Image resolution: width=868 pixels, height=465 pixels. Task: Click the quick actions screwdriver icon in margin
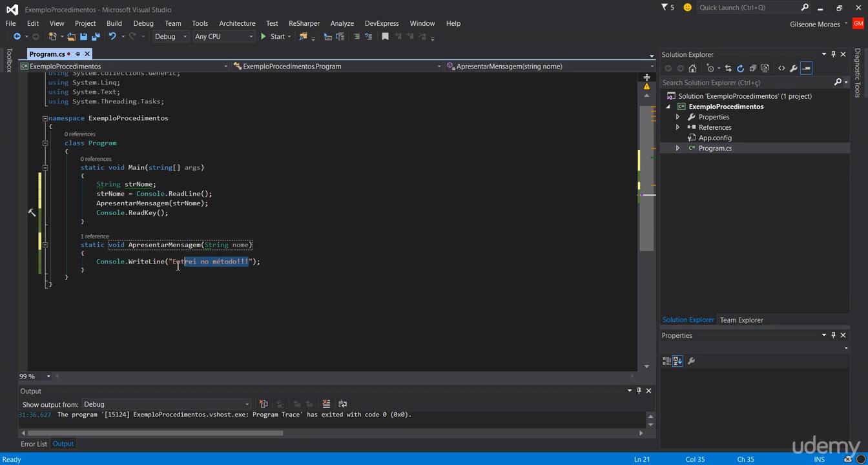(x=32, y=212)
